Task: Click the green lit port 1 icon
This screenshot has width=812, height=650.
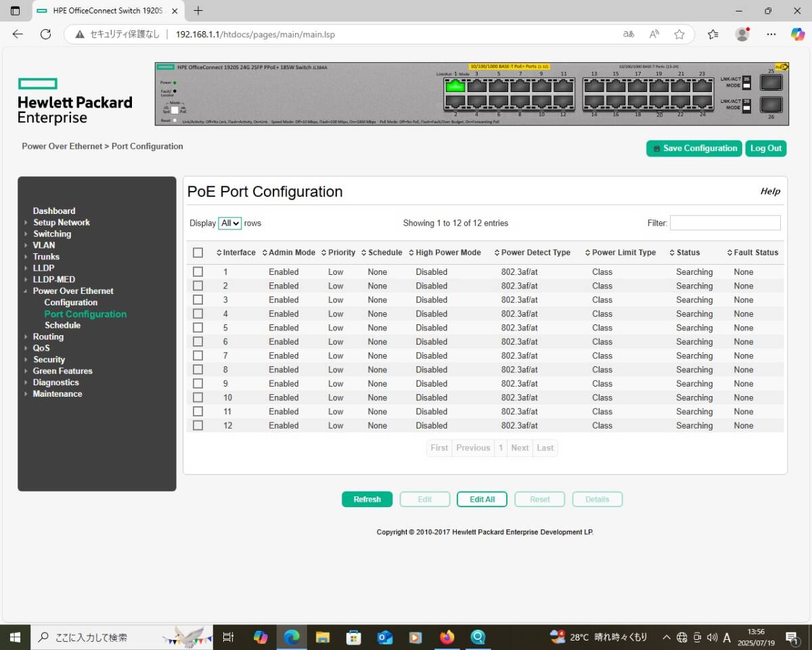Action: pyautogui.click(x=455, y=86)
